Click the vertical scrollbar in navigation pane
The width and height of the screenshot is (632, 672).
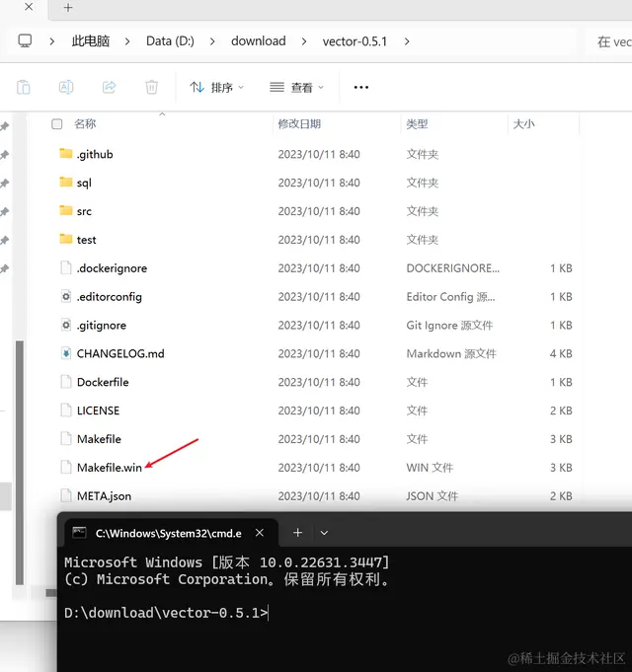point(20,463)
